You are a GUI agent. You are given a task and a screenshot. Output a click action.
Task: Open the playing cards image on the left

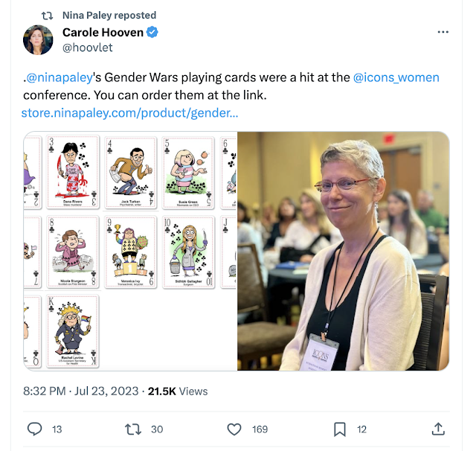click(x=130, y=251)
